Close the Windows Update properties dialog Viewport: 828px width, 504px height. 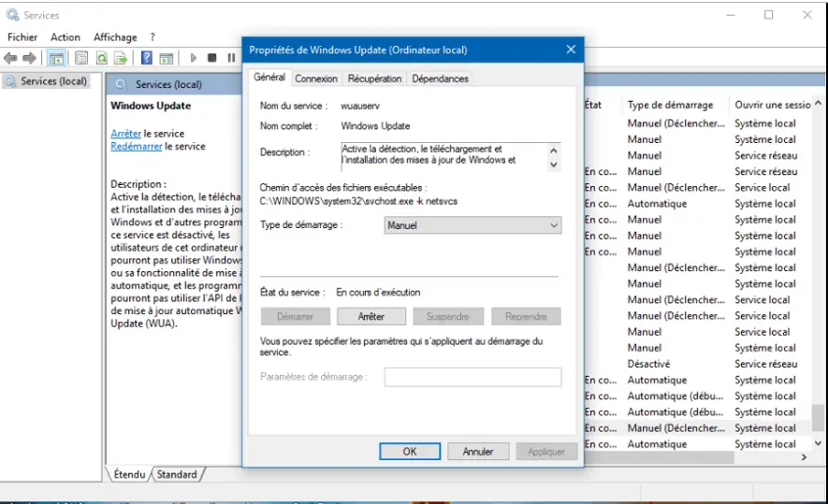point(571,50)
